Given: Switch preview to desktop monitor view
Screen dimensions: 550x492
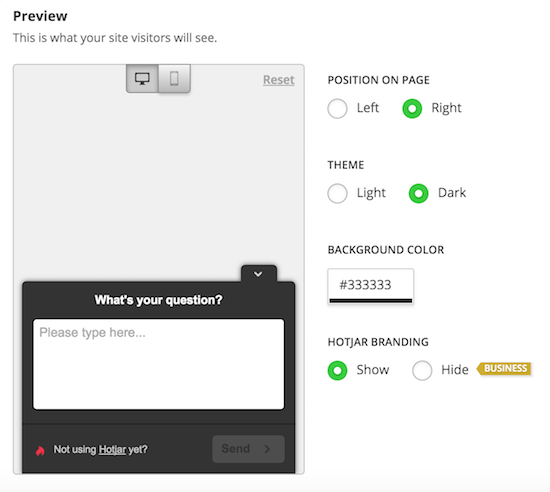Looking at the screenshot, I should click(x=142, y=79).
